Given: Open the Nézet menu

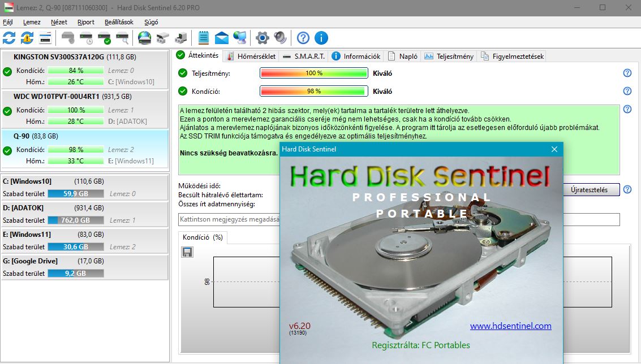Looking at the screenshot, I should pos(59,22).
